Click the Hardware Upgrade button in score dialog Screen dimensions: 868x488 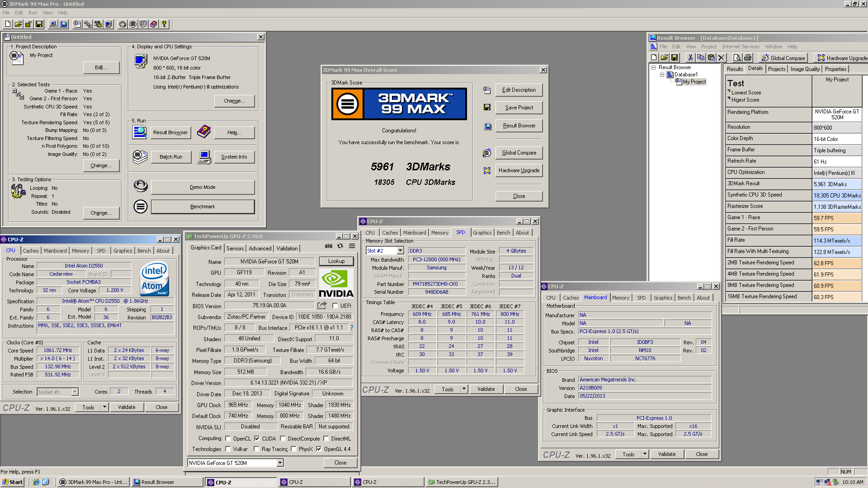tap(519, 170)
